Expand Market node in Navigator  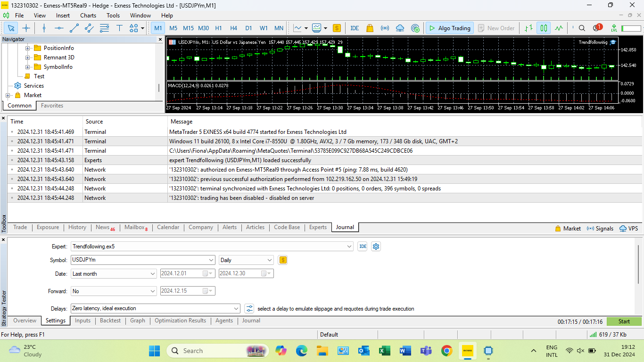[8, 95]
